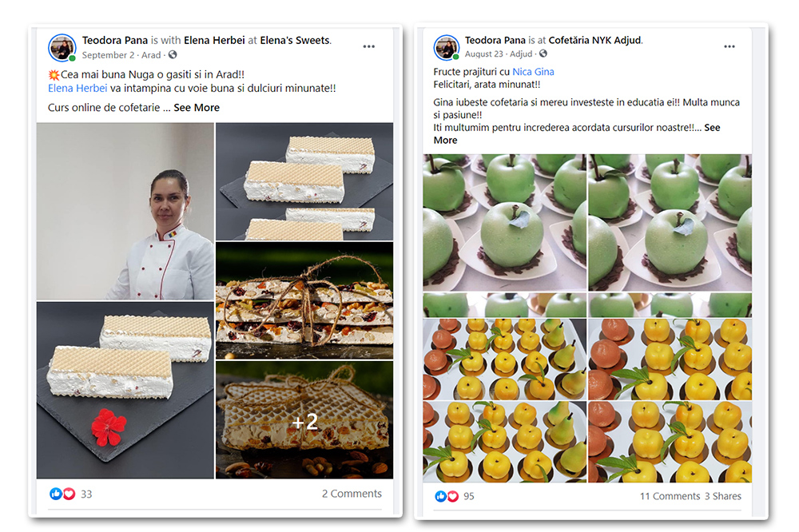The image size is (799, 532).
Task: View the 11 Comments on fruit cakes post
Action: (x=670, y=496)
